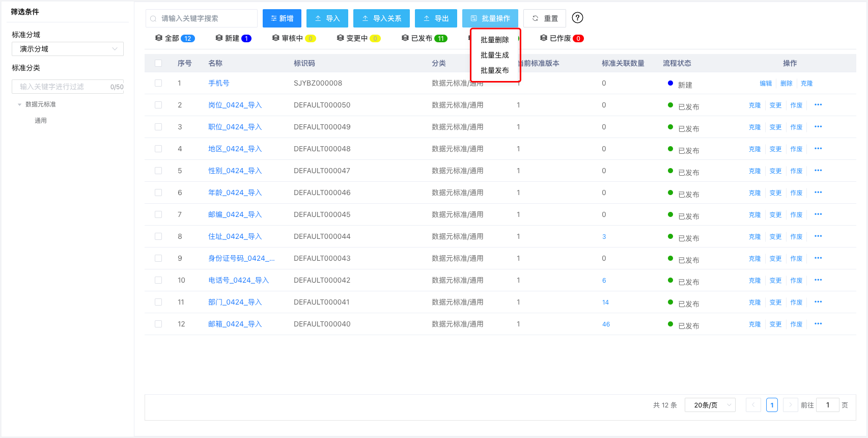The height and width of the screenshot is (438, 868).
Task: Click the 标准分类 keyword filter input
Action: click(61, 87)
